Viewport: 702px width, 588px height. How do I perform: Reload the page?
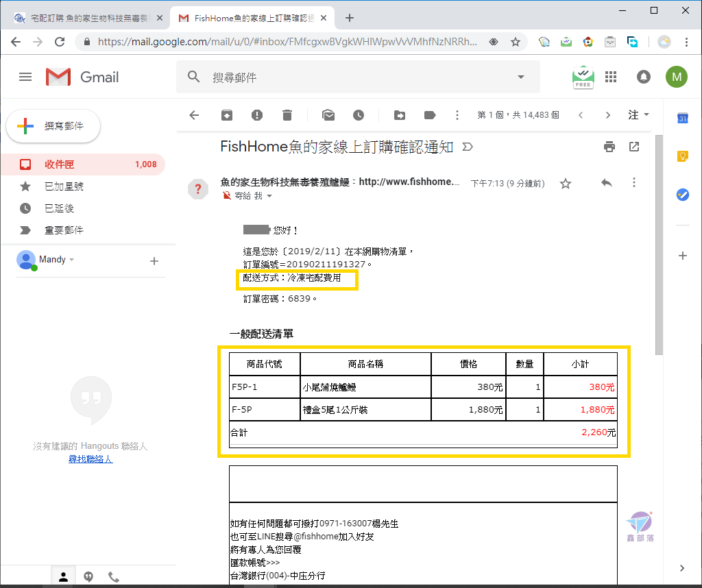click(x=60, y=42)
